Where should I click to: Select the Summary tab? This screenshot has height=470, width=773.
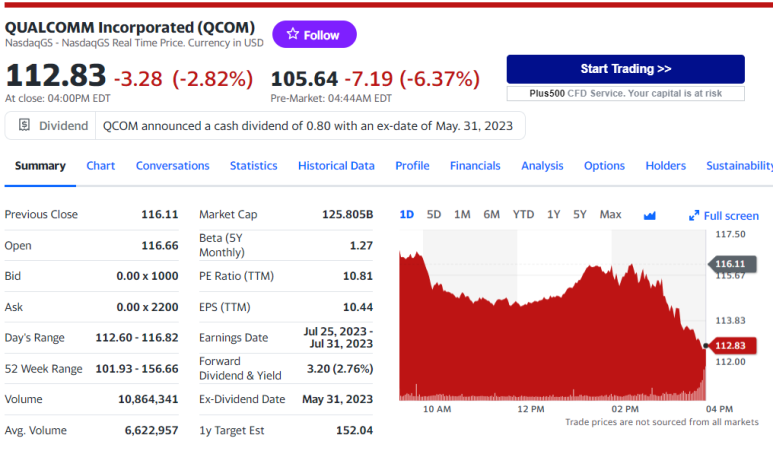click(x=40, y=166)
